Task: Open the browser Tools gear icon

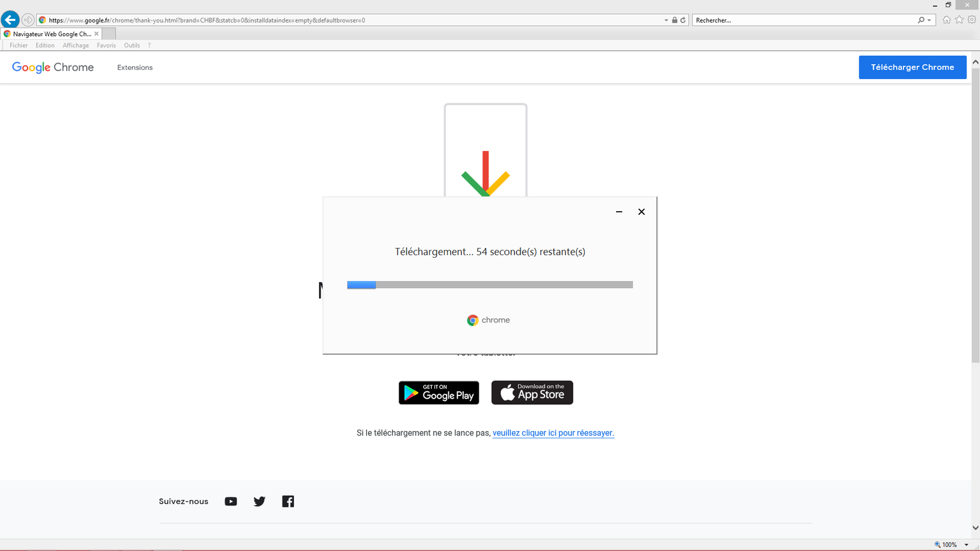Action: [x=972, y=20]
